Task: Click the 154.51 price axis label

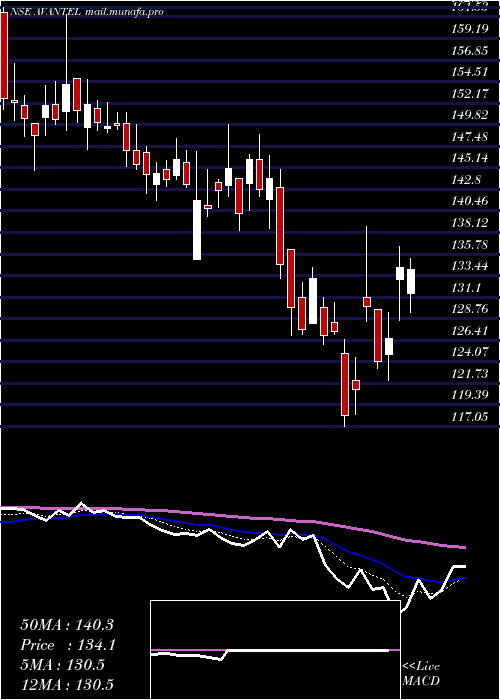Action: 470,72
